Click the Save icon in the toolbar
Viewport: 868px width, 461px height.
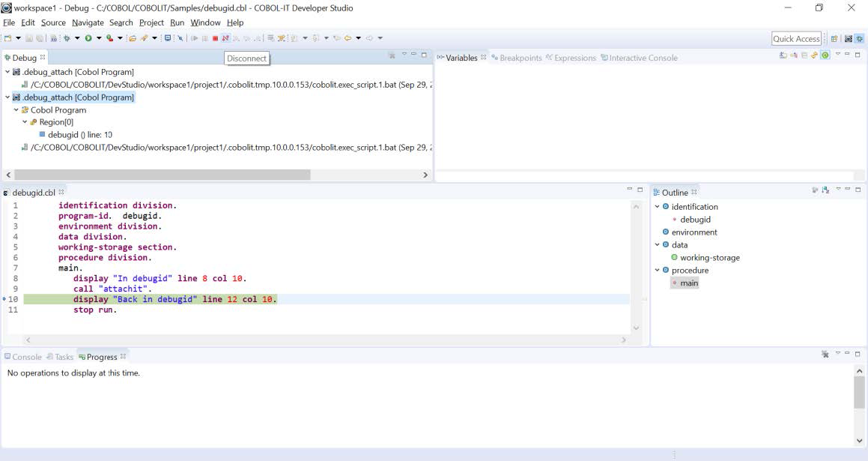coord(28,37)
